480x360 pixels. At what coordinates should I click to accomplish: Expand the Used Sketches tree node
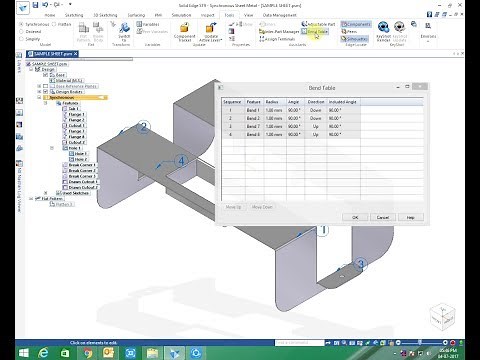pos(46,193)
